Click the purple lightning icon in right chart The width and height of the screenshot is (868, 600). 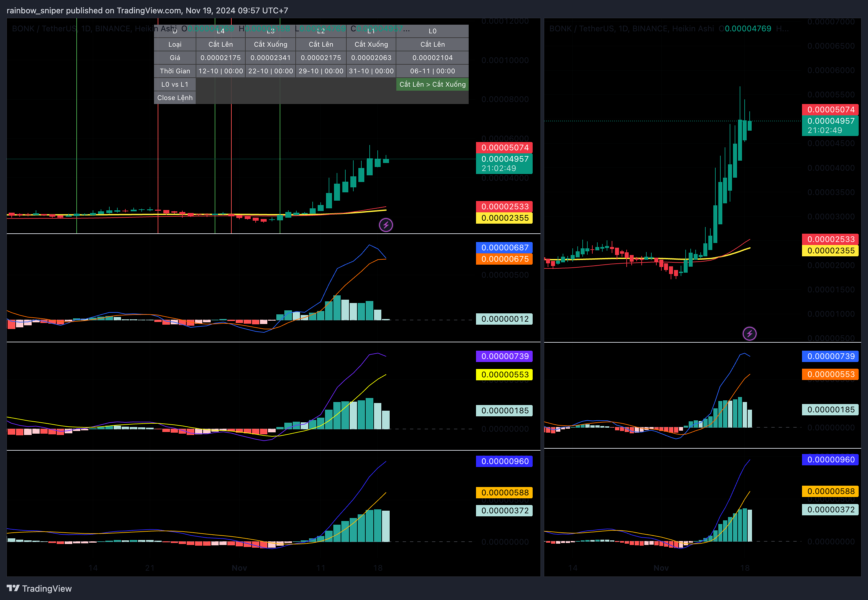coord(750,333)
